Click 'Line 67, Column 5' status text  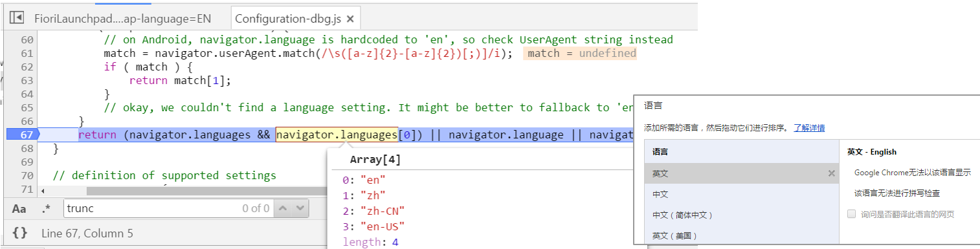87,233
